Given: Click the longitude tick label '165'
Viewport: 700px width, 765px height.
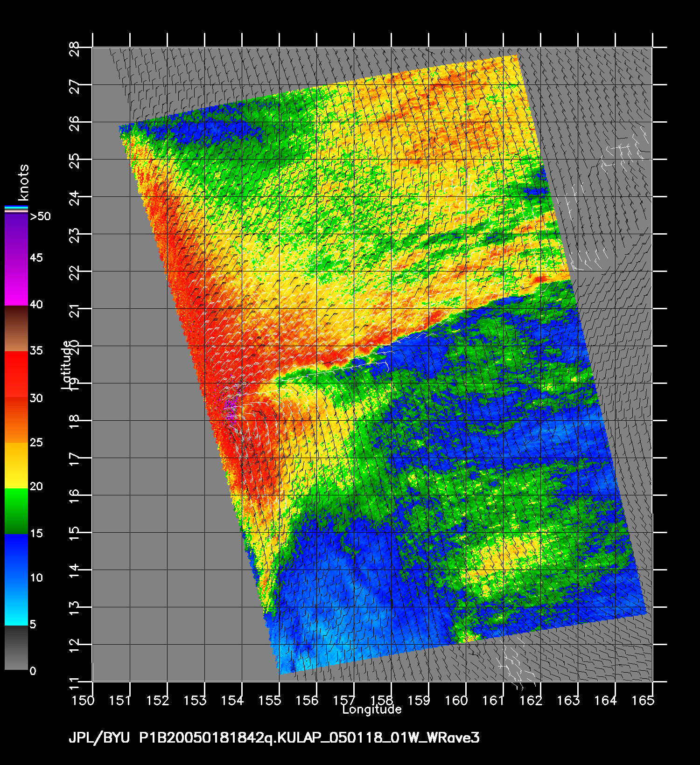Looking at the screenshot, I should pyautogui.click(x=643, y=700).
